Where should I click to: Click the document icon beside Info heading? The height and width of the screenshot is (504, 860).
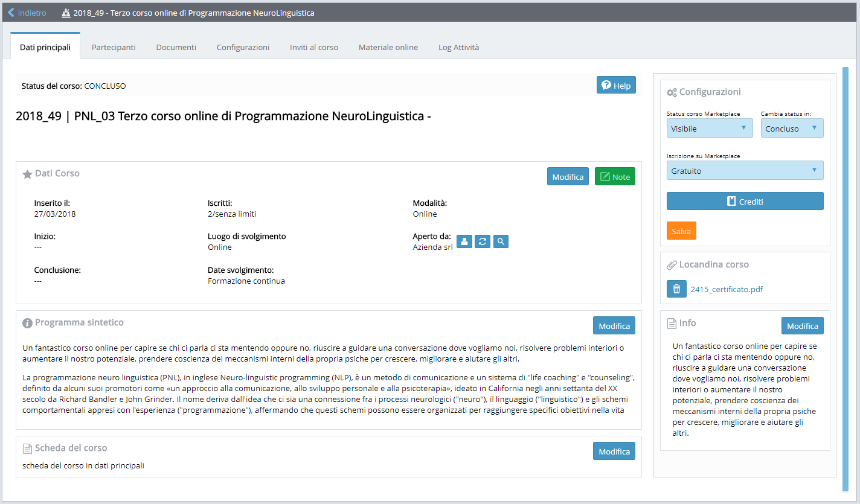pos(672,324)
